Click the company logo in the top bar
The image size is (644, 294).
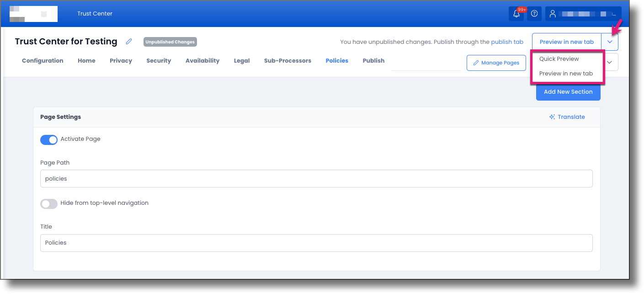pyautogui.click(x=33, y=14)
